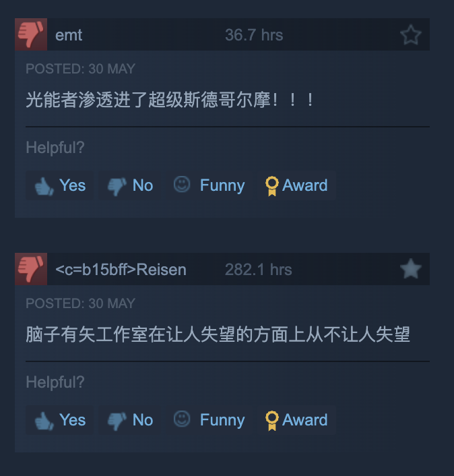Give an Award to Reisen's review

(296, 420)
